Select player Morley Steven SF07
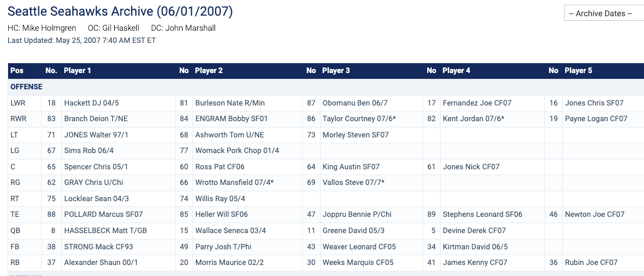Screen dimensions: 644x276 355,135
